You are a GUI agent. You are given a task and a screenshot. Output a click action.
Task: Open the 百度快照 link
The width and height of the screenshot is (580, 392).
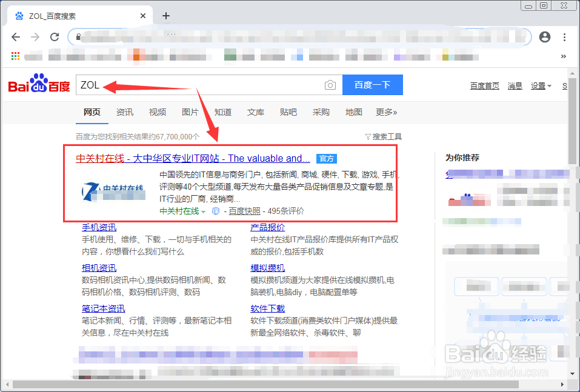(x=244, y=211)
